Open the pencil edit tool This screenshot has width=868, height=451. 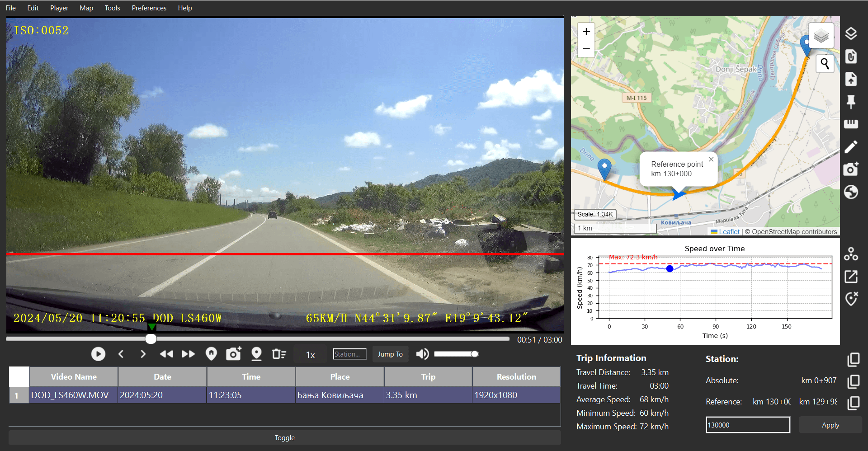tap(851, 146)
